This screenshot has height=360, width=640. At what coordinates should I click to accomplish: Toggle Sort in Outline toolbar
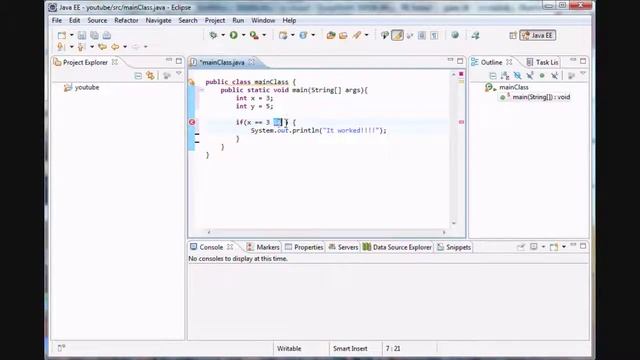pos(505,76)
